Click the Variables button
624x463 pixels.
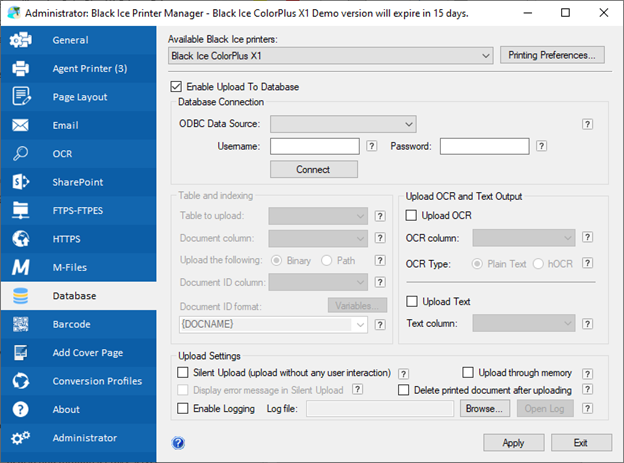click(x=357, y=305)
